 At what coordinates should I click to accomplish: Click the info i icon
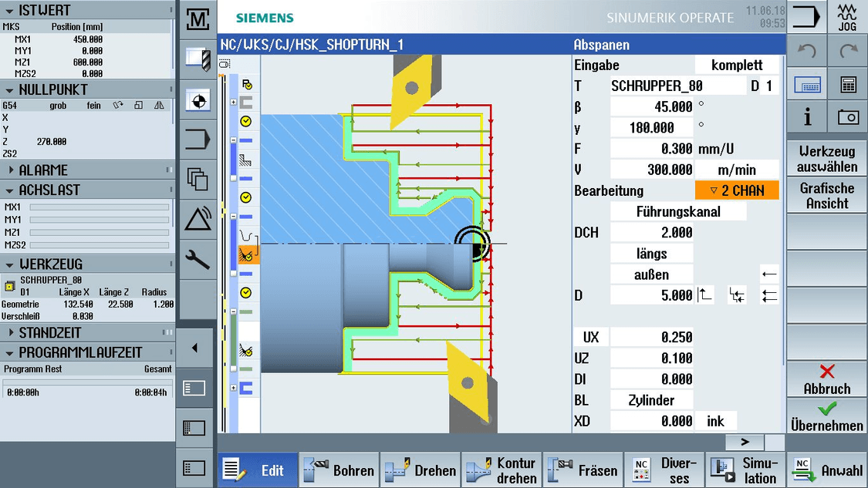pyautogui.click(x=807, y=117)
